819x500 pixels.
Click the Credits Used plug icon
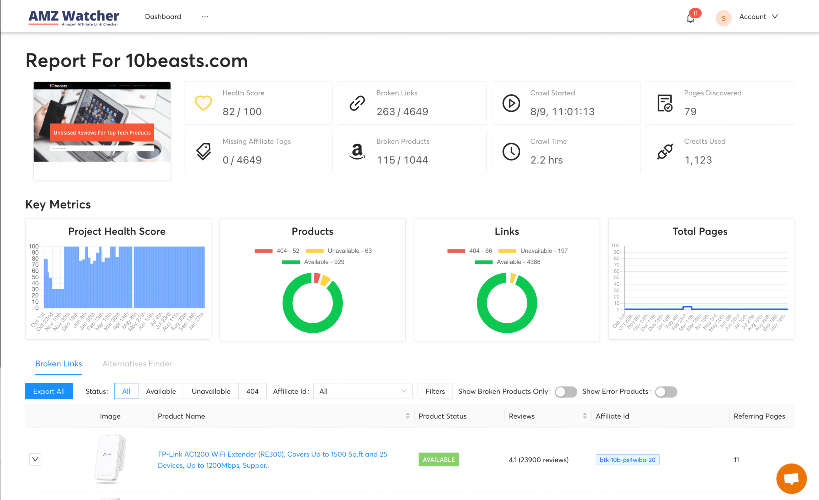pyautogui.click(x=665, y=152)
